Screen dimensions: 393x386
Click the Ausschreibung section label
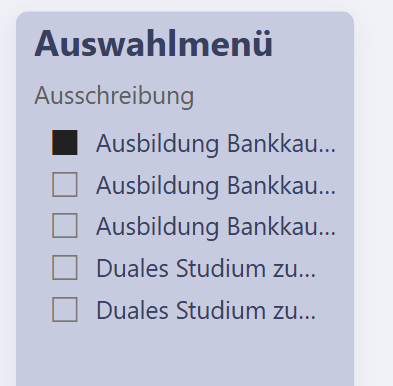(x=114, y=96)
